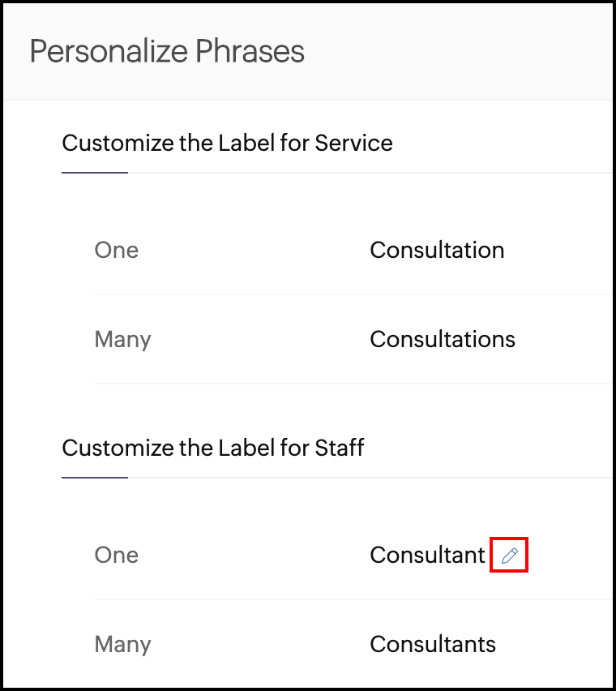Click the Many label under Service

[x=122, y=339]
